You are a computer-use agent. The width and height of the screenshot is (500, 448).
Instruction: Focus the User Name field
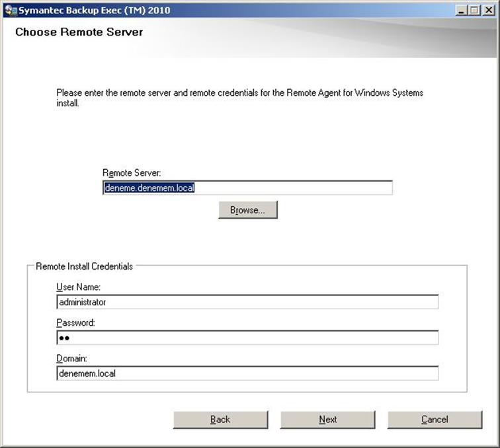coord(247,302)
